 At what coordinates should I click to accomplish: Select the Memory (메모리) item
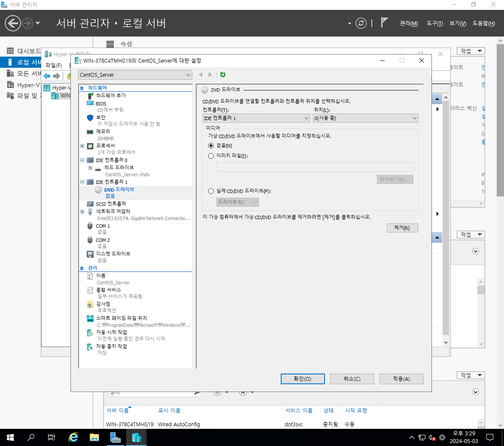pyautogui.click(x=103, y=131)
